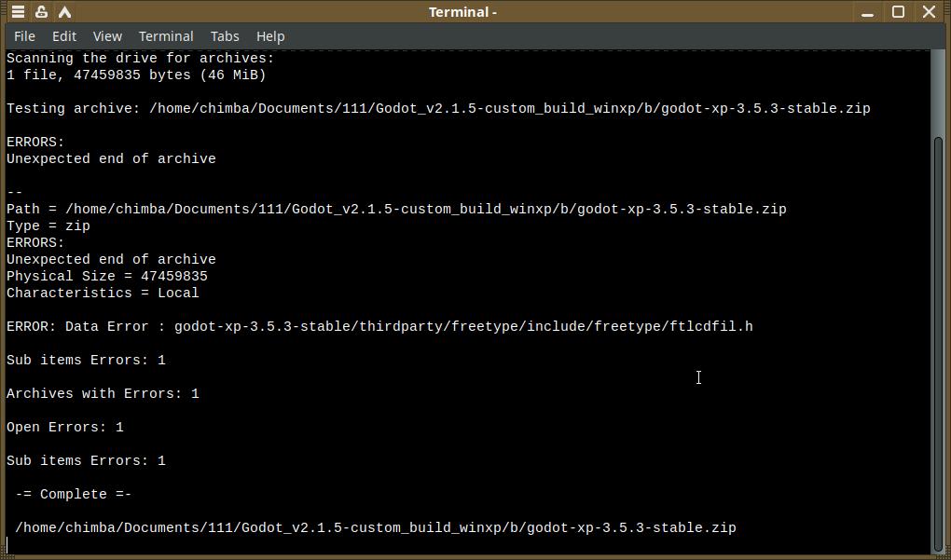Image resolution: width=951 pixels, height=560 pixels.
Task: Minimize the Terminal window
Action: (x=869, y=12)
